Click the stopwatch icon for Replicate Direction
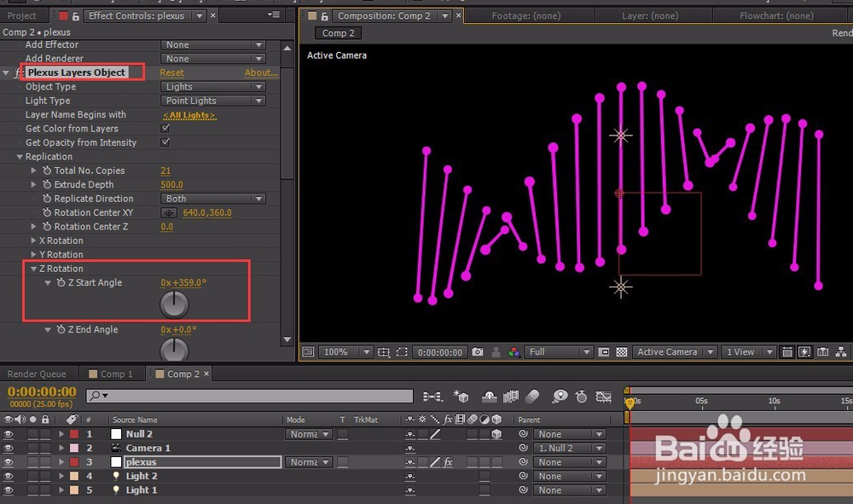853x504 pixels. [47, 199]
